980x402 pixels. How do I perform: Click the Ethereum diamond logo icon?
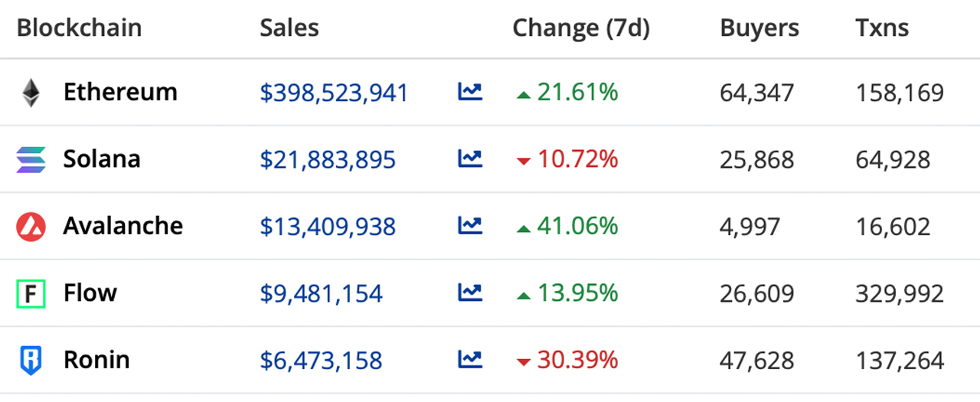click(31, 93)
